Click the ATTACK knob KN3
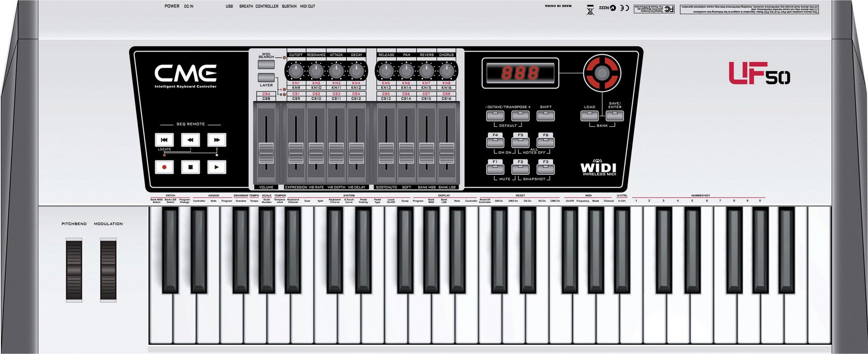The height and width of the screenshot is (354, 868). [336, 71]
